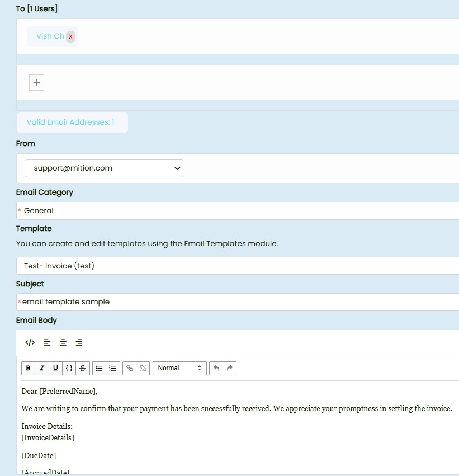459x476 pixels.
Task: Click the plus button to add recipient
Action: click(x=37, y=83)
